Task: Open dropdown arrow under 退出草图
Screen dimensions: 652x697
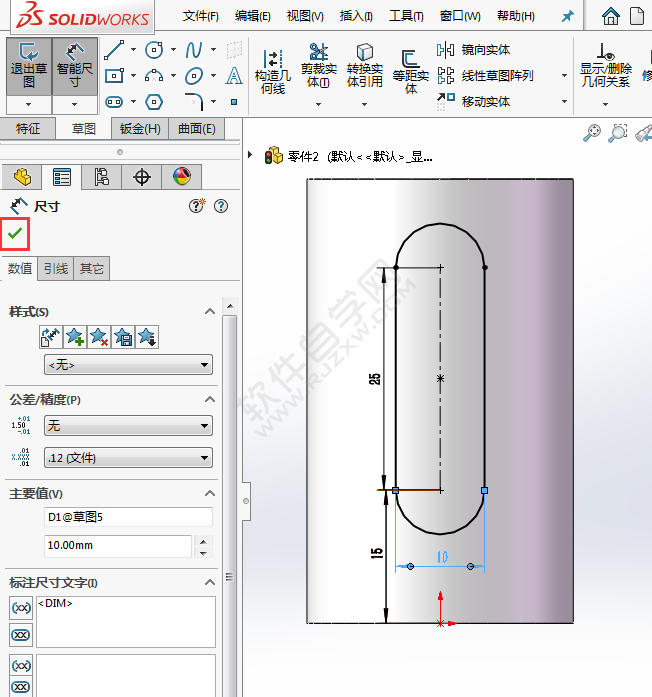Action: click(29, 104)
